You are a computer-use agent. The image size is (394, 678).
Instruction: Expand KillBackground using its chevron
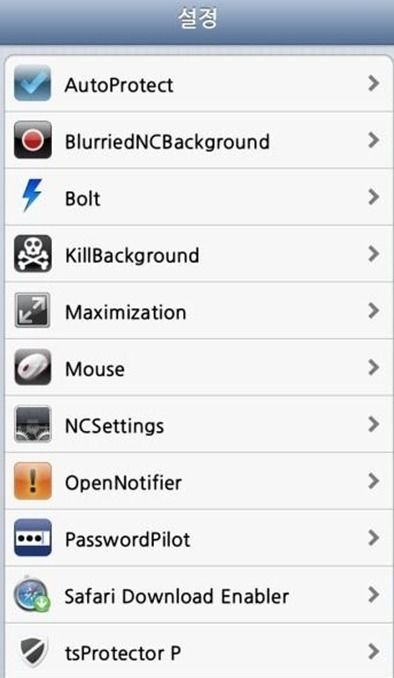(x=374, y=254)
